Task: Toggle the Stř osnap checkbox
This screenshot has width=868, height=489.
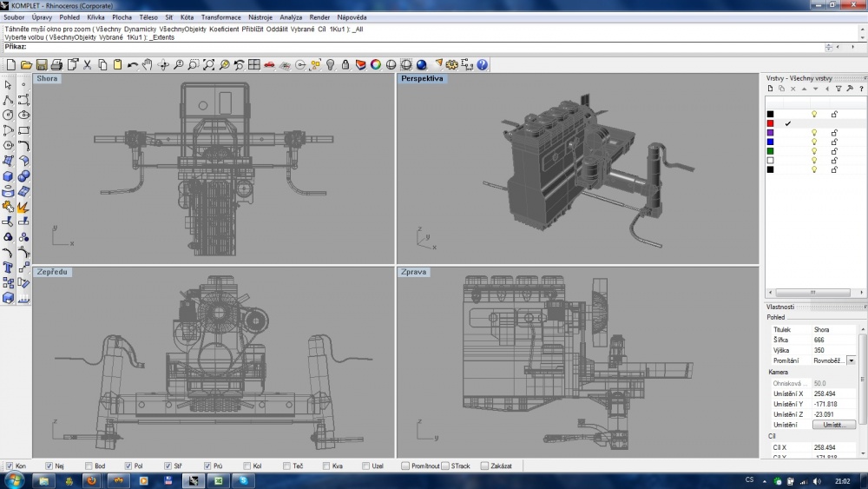Action: pos(168,466)
